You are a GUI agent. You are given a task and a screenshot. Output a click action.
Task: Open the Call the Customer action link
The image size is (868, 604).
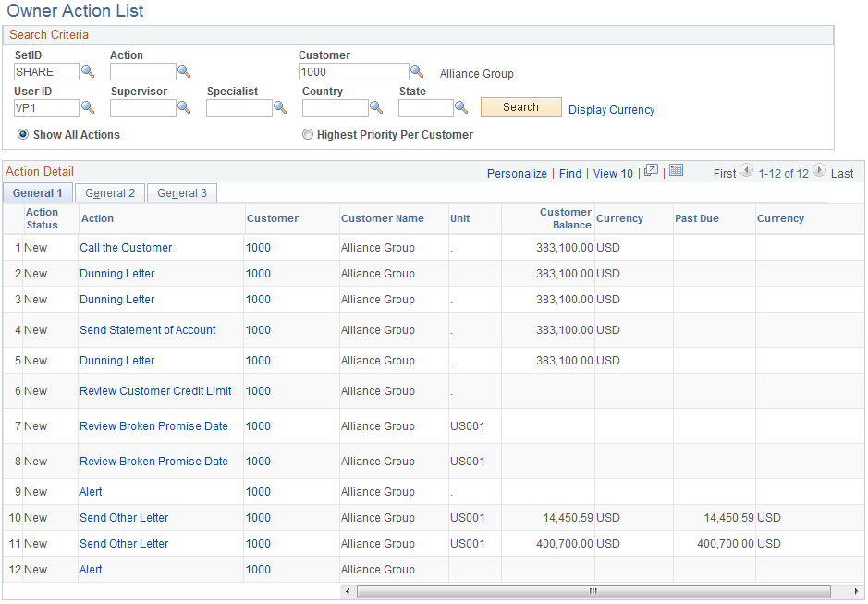125,247
